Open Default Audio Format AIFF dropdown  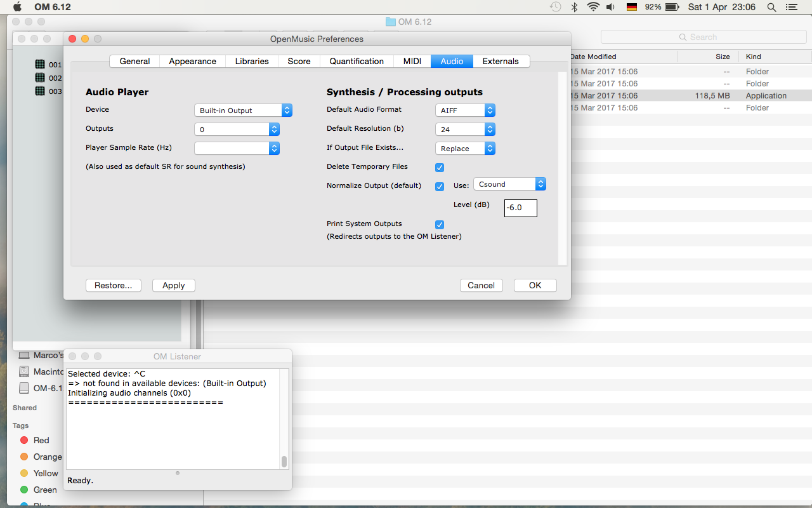465,110
